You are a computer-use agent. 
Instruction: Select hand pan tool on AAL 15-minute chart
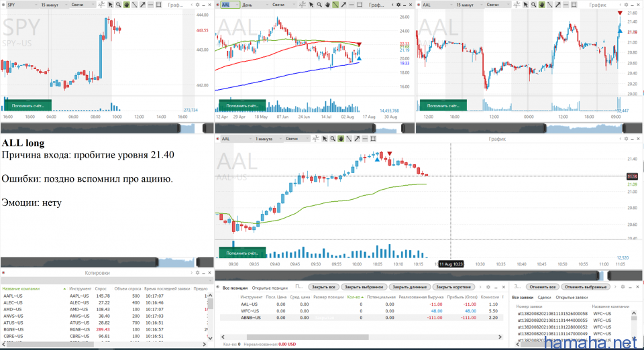pos(542,5)
